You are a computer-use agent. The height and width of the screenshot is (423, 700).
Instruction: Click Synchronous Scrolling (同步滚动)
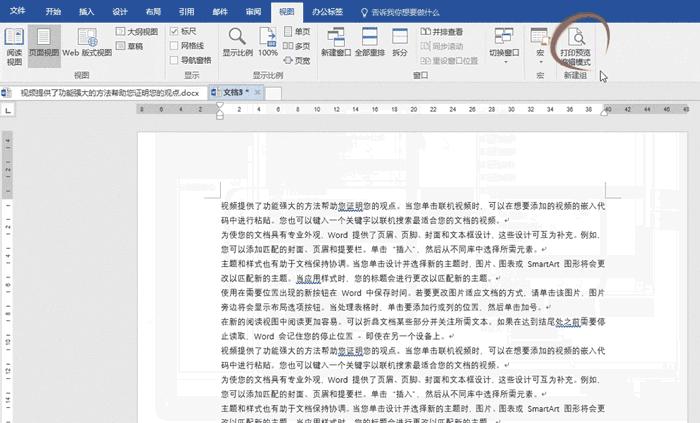[442, 46]
